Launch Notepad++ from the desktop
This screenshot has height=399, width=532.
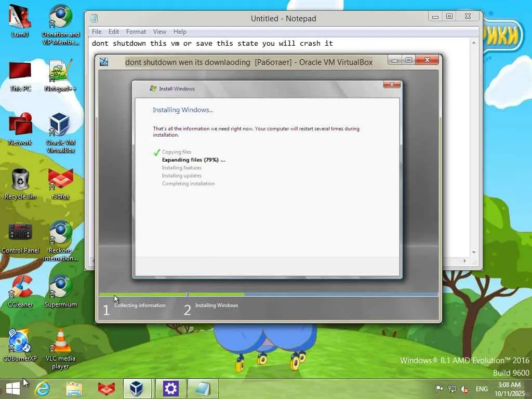60,75
